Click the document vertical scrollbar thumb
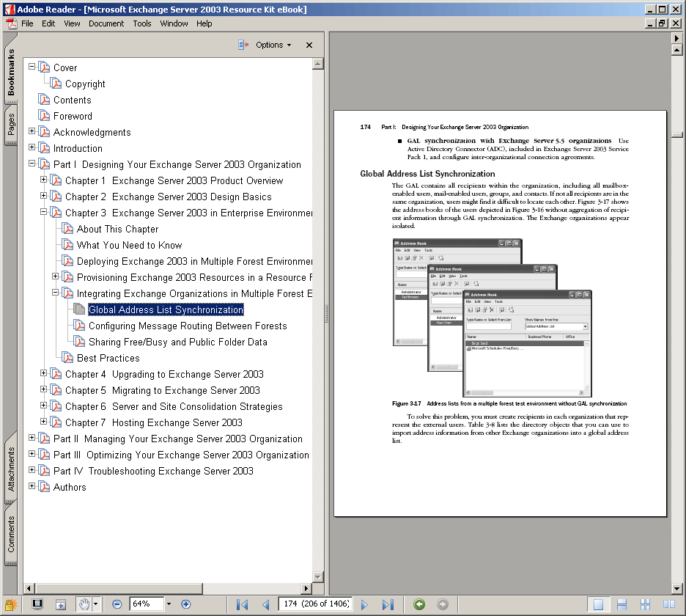 pyautogui.click(x=676, y=135)
